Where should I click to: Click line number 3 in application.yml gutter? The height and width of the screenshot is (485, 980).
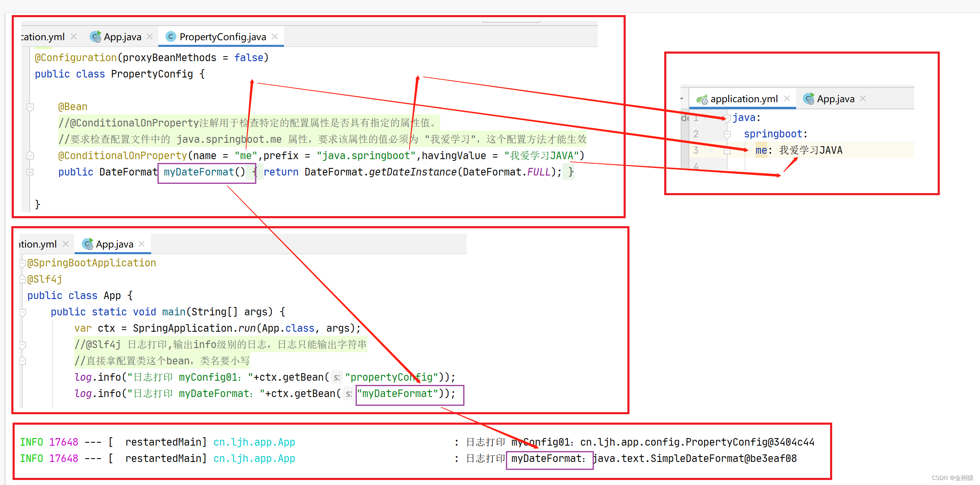(x=696, y=150)
